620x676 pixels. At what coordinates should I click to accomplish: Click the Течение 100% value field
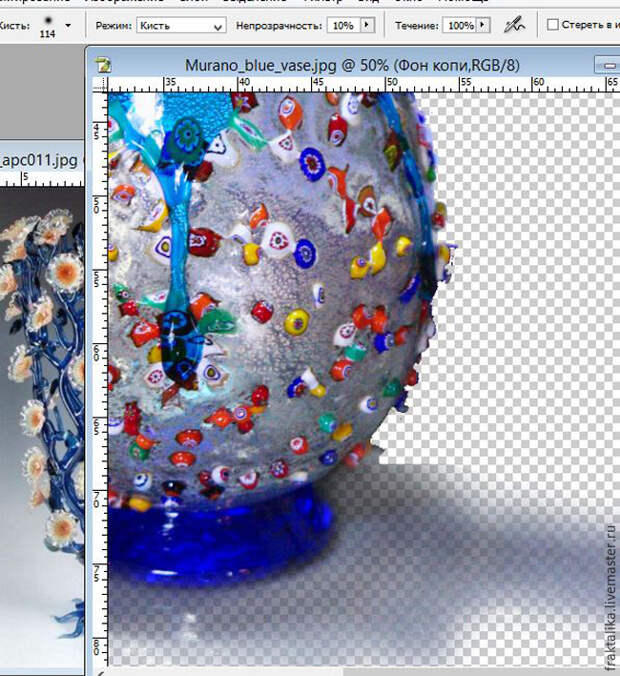click(461, 25)
